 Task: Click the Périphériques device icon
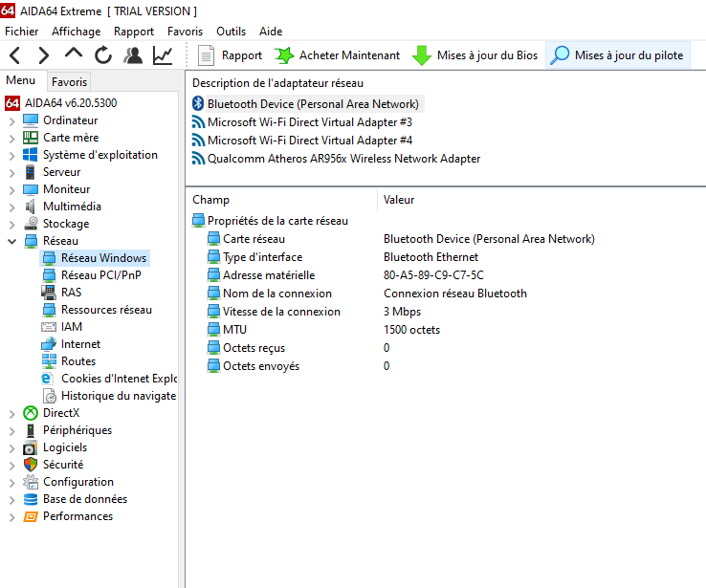[31, 430]
